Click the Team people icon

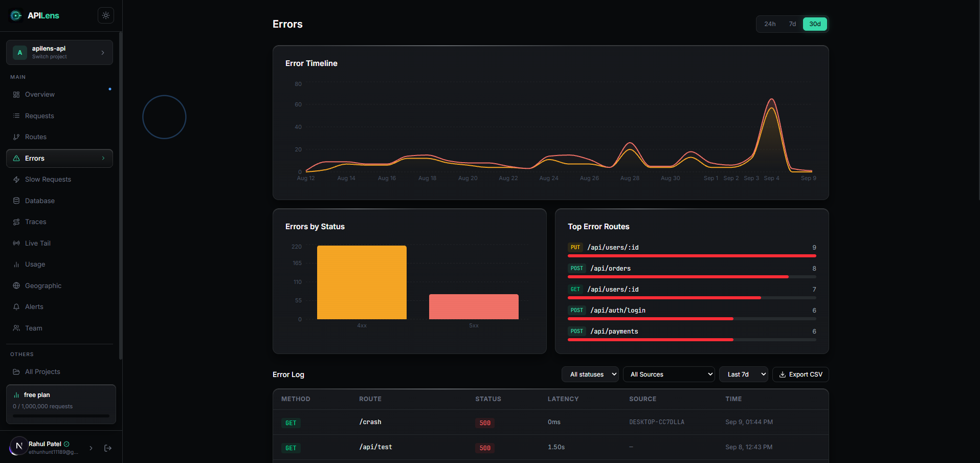(x=16, y=328)
